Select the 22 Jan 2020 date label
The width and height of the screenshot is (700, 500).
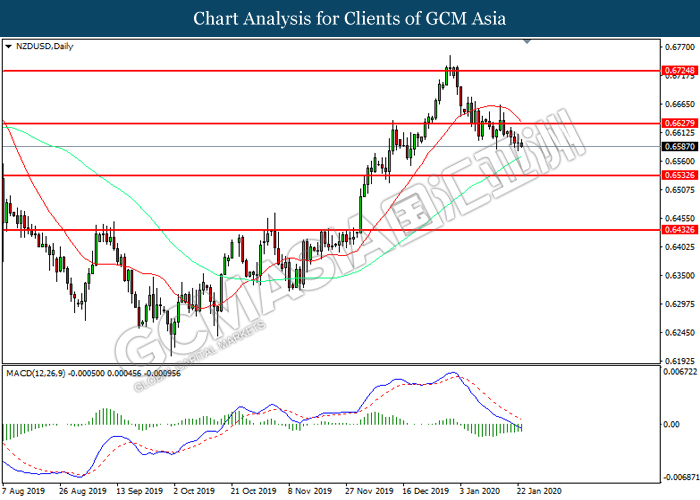click(x=539, y=491)
